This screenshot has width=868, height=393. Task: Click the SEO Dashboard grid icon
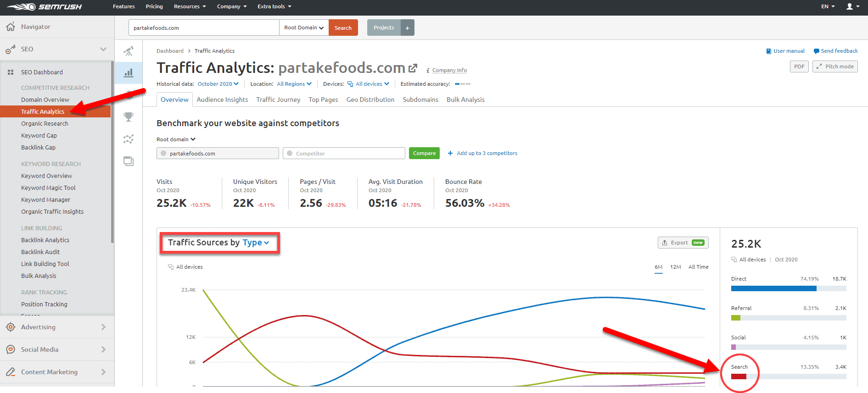coord(11,72)
